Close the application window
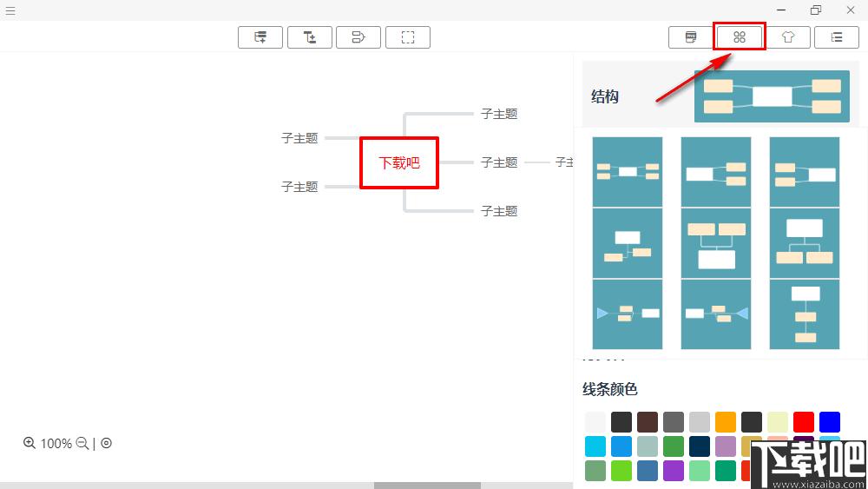 coord(851,10)
